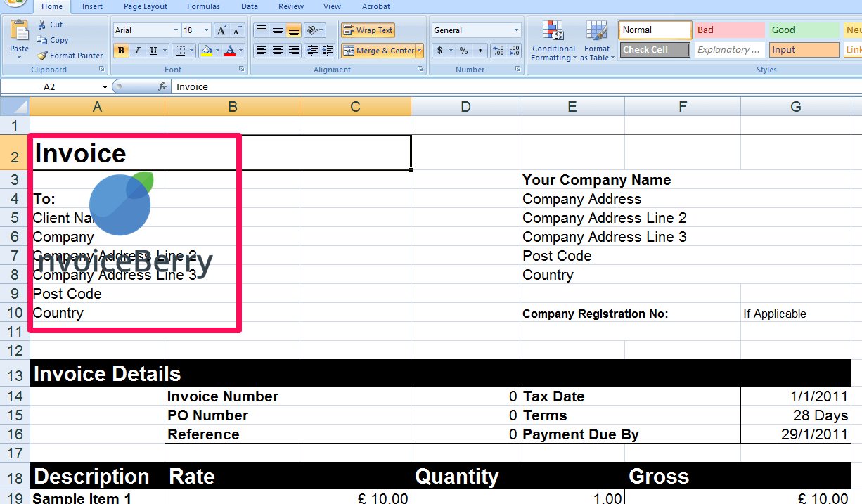862x504 pixels.
Task: Align text left
Action: 261,51
